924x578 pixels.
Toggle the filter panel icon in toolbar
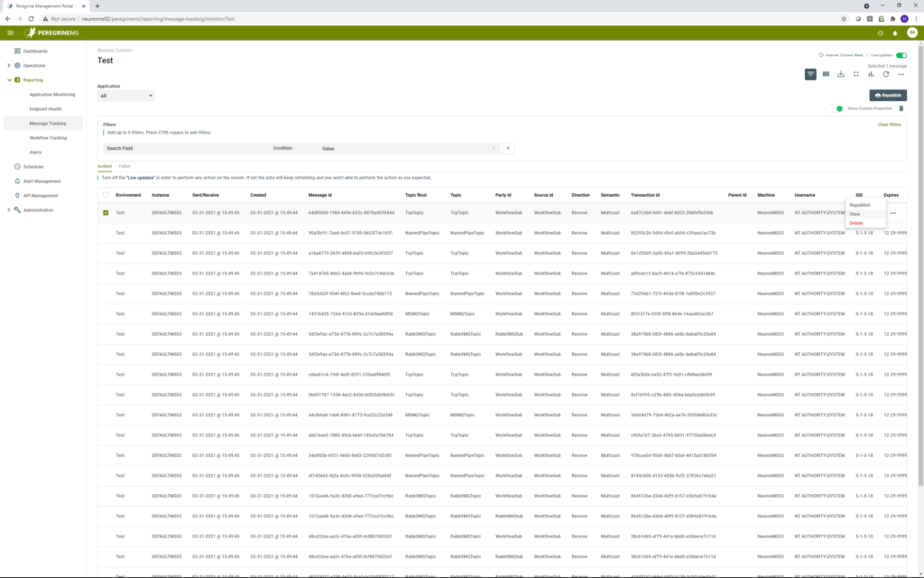click(x=810, y=74)
